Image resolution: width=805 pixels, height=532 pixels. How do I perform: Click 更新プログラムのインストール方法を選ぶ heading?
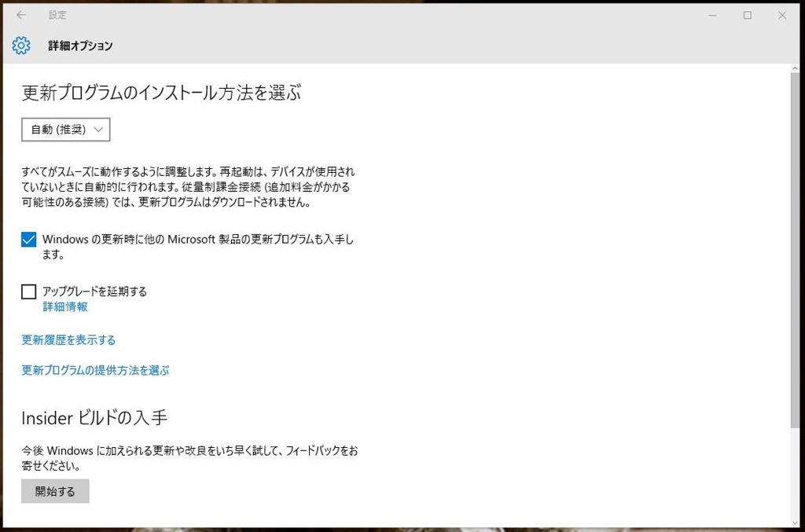(161, 93)
